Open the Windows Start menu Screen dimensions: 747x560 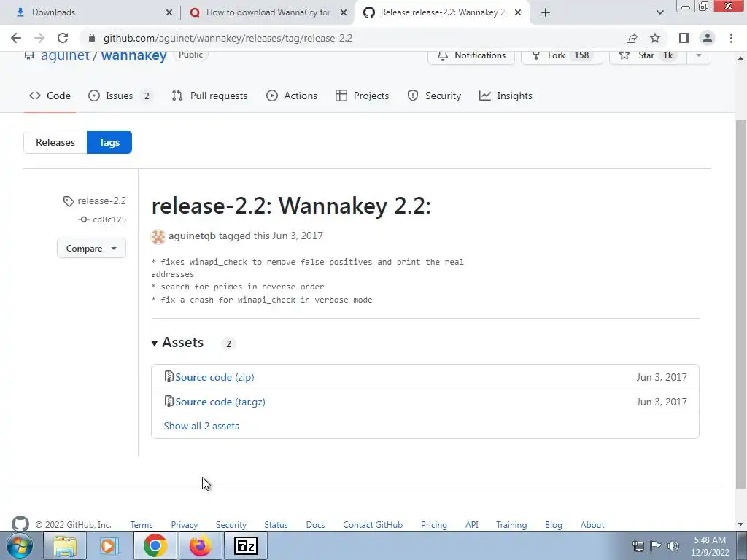20,545
